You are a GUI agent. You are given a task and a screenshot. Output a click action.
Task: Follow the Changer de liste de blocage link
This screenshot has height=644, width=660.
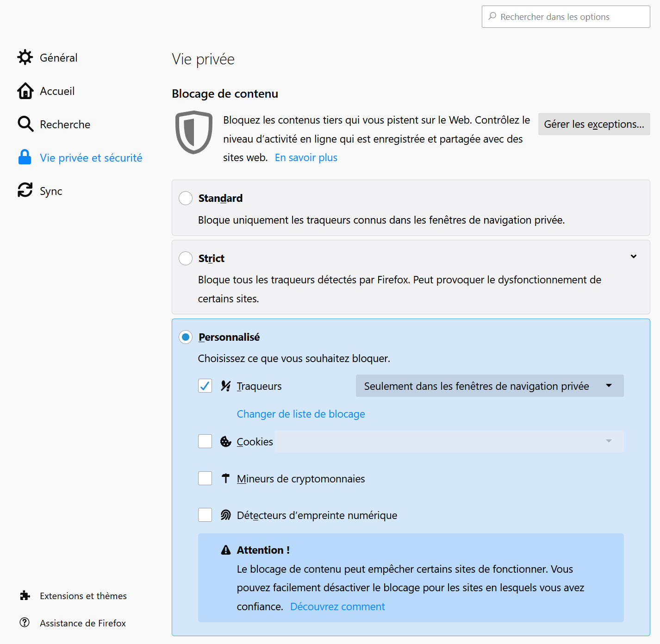[301, 414]
